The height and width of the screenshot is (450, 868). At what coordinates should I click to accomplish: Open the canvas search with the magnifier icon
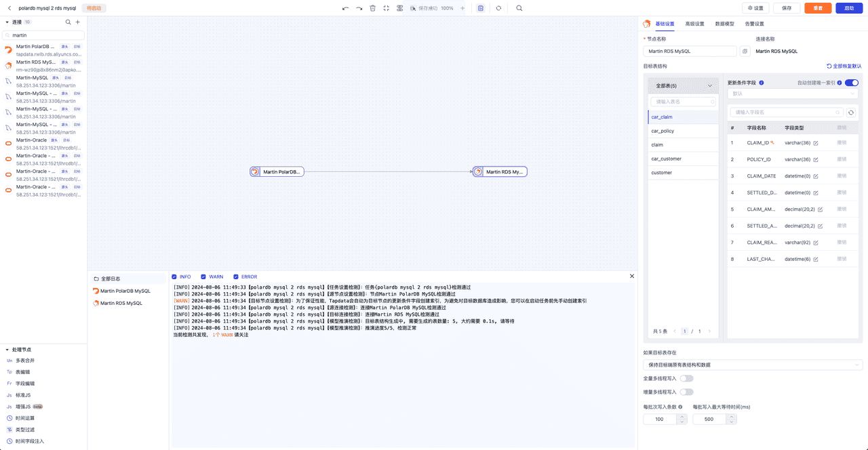pyautogui.click(x=519, y=7)
